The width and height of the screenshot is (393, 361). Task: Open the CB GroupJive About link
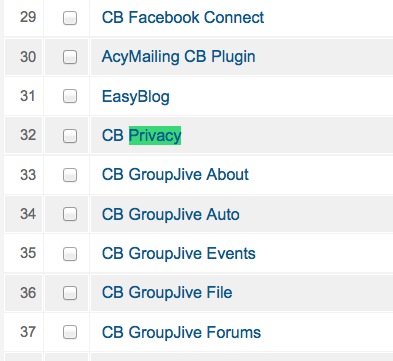click(175, 175)
